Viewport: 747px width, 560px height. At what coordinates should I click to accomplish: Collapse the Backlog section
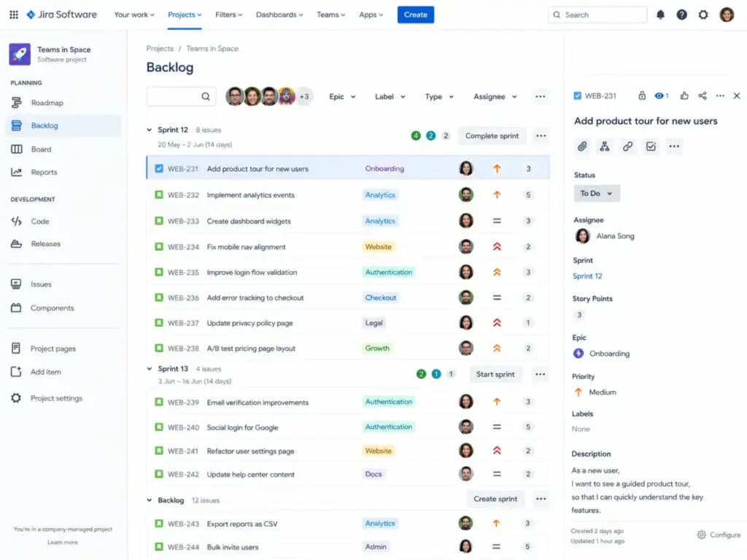pos(149,500)
